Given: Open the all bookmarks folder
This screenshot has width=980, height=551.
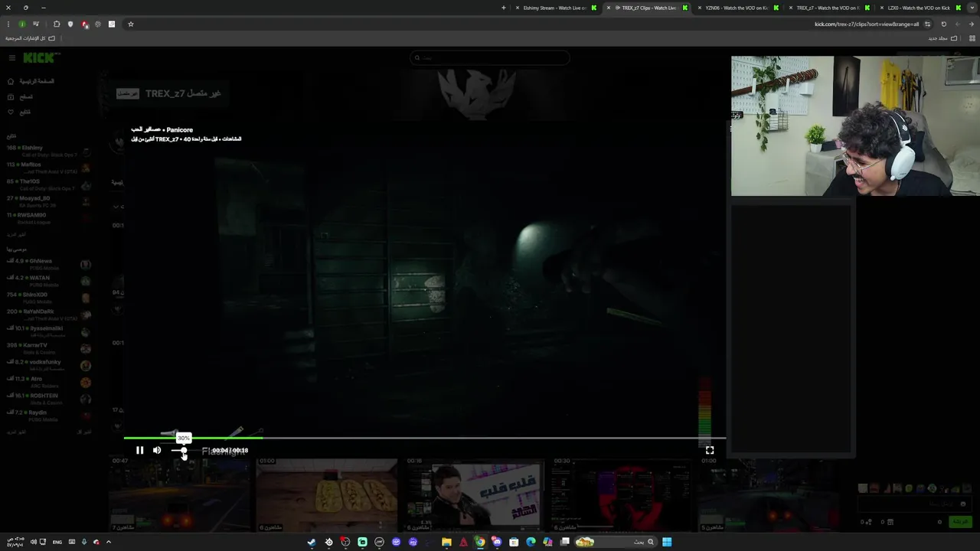Looking at the screenshot, I should [31, 38].
